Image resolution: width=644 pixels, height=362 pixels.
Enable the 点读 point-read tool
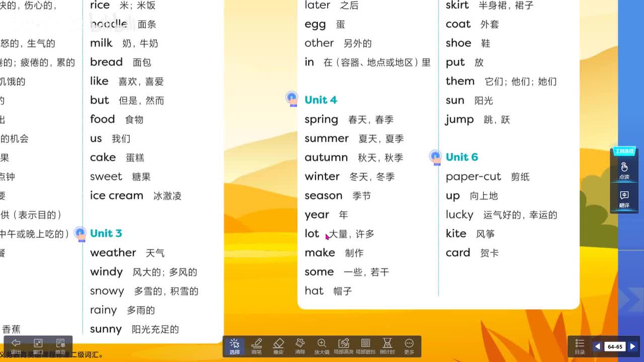(624, 171)
